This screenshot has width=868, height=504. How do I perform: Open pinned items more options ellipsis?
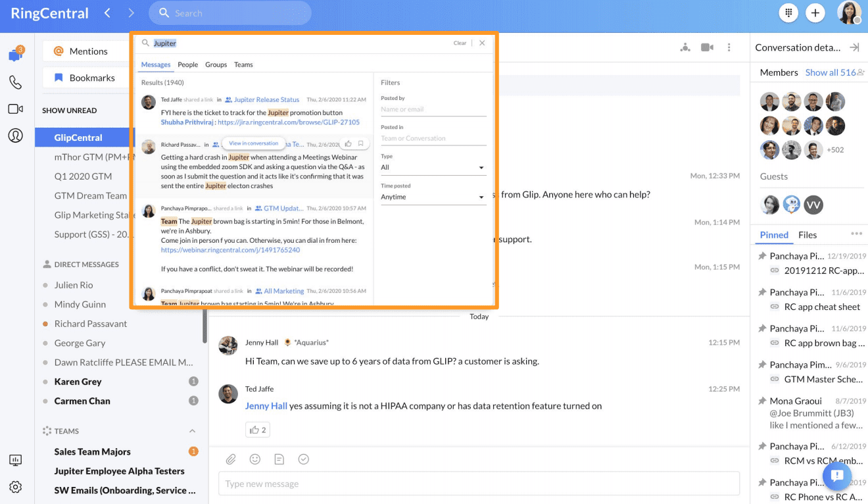click(x=856, y=234)
